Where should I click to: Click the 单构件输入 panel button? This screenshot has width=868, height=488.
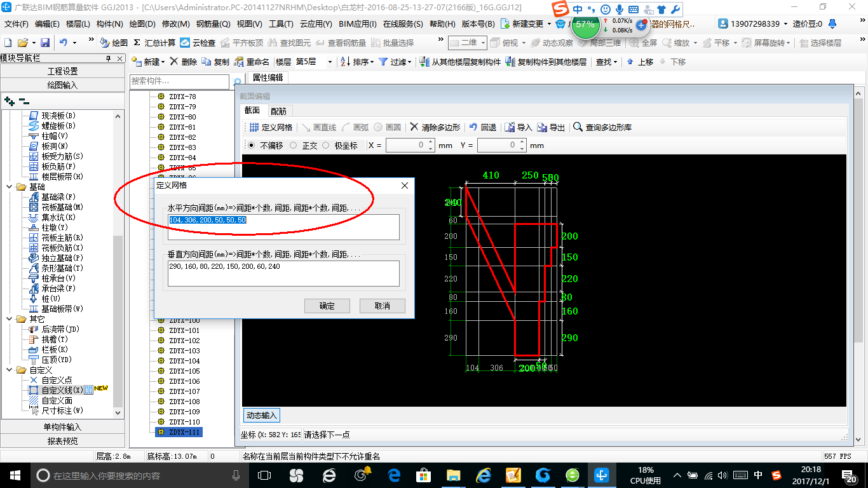coord(62,427)
